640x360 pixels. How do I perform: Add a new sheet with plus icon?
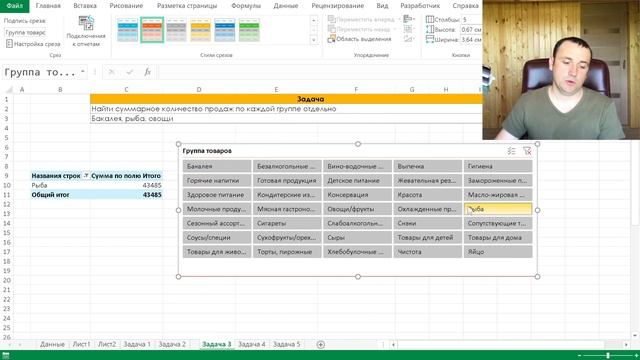321,345
